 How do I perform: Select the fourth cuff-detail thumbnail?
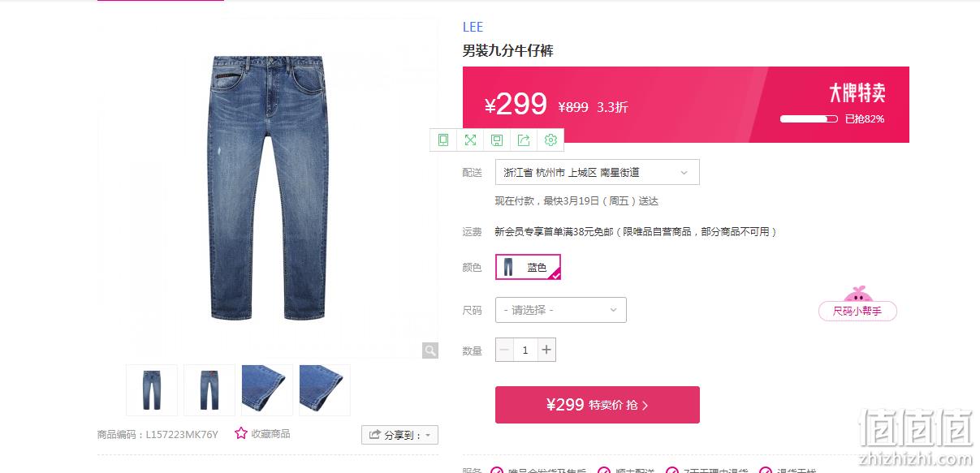(325, 390)
